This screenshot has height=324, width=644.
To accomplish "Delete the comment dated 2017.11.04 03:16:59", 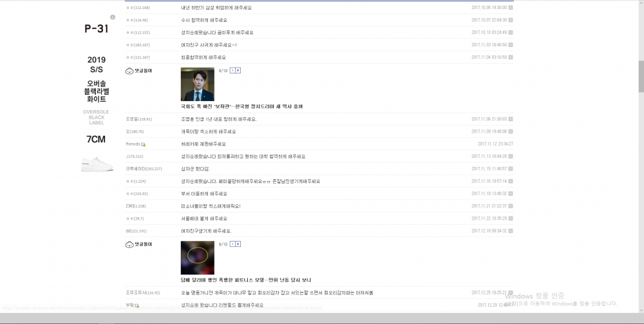I will coord(511,57).
